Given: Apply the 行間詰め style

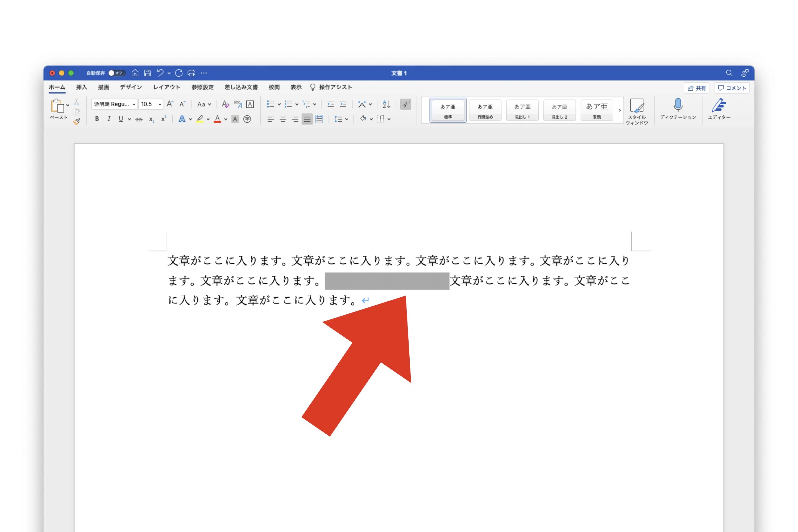Looking at the screenshot, I should point(485,110).
